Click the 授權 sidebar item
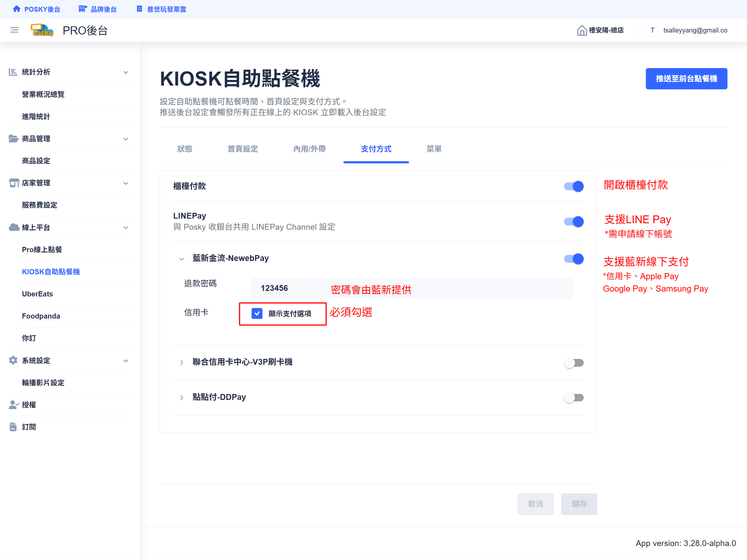The image size is (747, 560). [x=29, y=405]
